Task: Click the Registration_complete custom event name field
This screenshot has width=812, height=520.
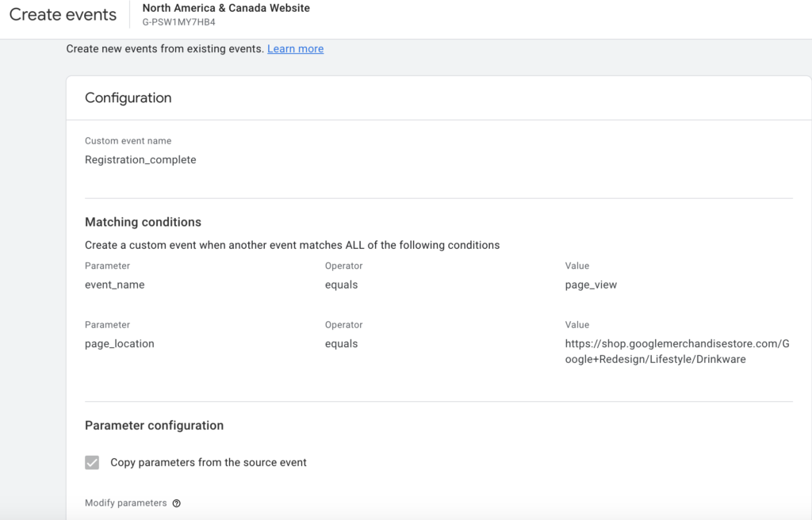Action: [140, 159]
